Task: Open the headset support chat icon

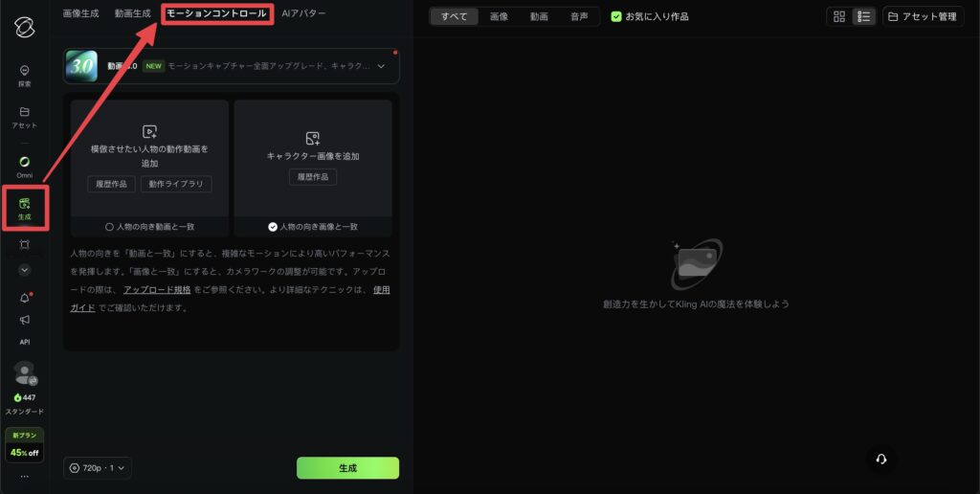Action: click(x=881, y=460)
